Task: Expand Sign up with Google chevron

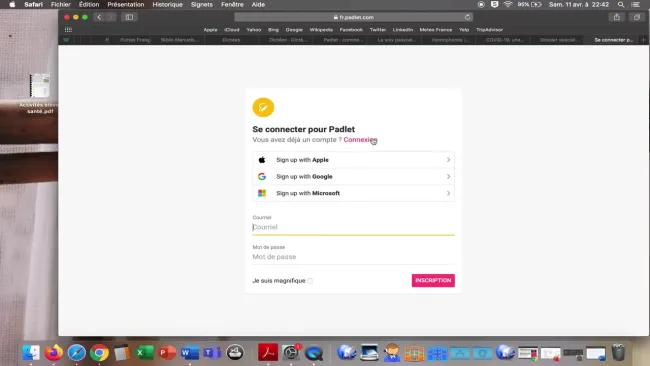Action: click(448, 177)
